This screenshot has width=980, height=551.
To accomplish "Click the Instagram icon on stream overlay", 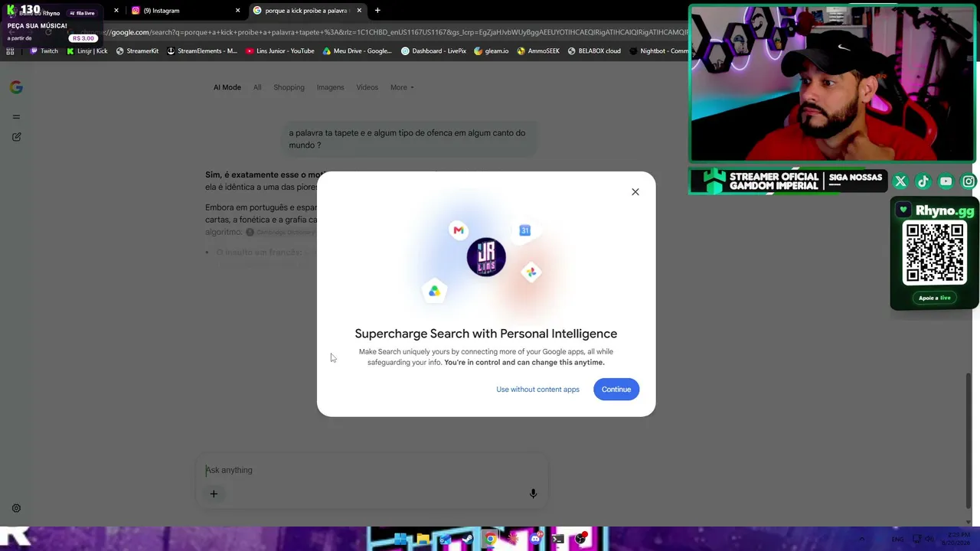I will click(x=969, y=181).
